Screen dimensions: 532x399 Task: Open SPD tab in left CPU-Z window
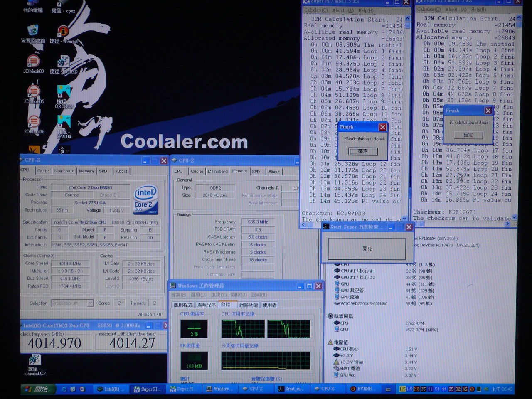[103, 171]
